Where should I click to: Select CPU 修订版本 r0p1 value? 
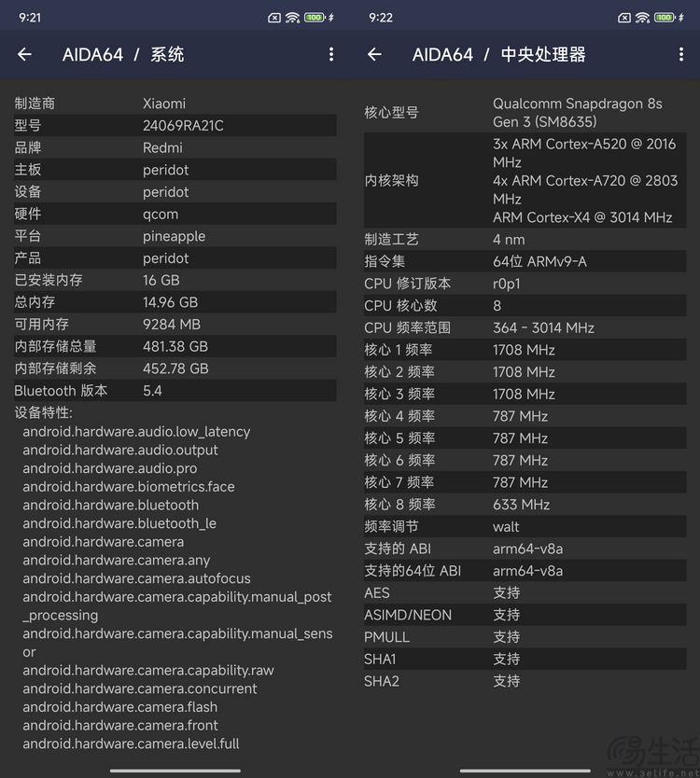[x=507, y=284]
